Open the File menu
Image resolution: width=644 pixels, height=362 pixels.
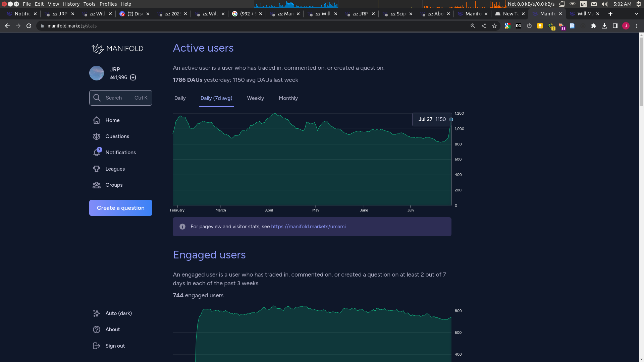27,4
